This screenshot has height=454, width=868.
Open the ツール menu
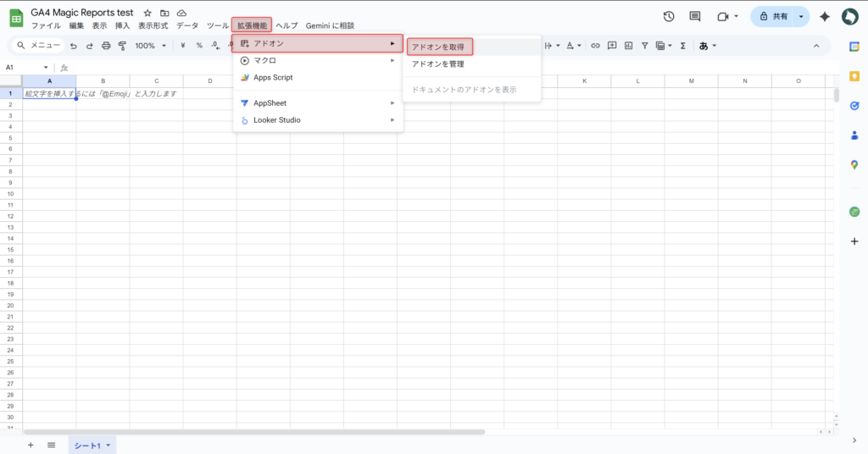(218, 25)
